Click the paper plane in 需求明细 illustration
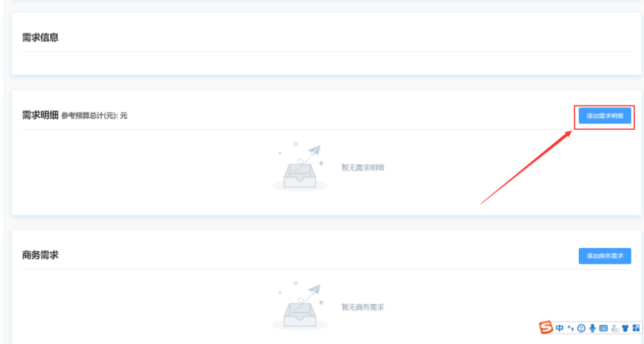 314,150
